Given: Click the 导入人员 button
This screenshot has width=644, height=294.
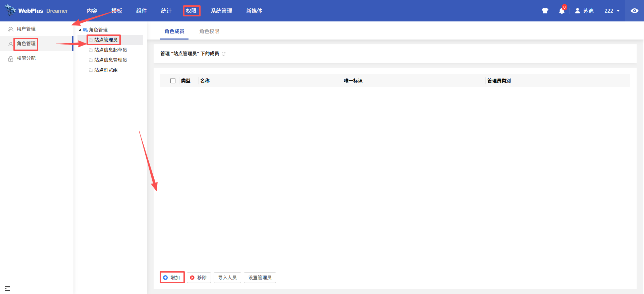Looking at the screenshot, I should (227, 278).
